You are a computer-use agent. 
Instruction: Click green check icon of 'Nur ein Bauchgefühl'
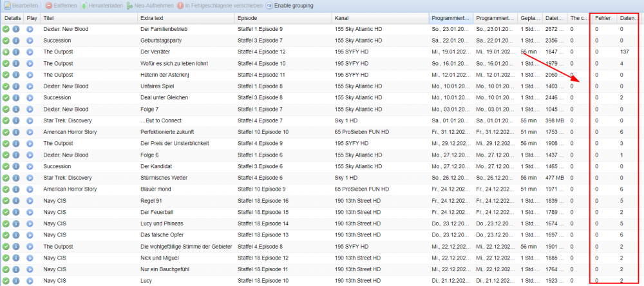point(6,269)
